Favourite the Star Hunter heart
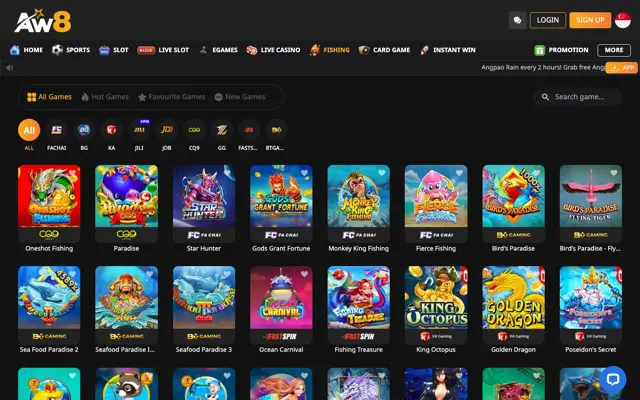 point(227,173)
